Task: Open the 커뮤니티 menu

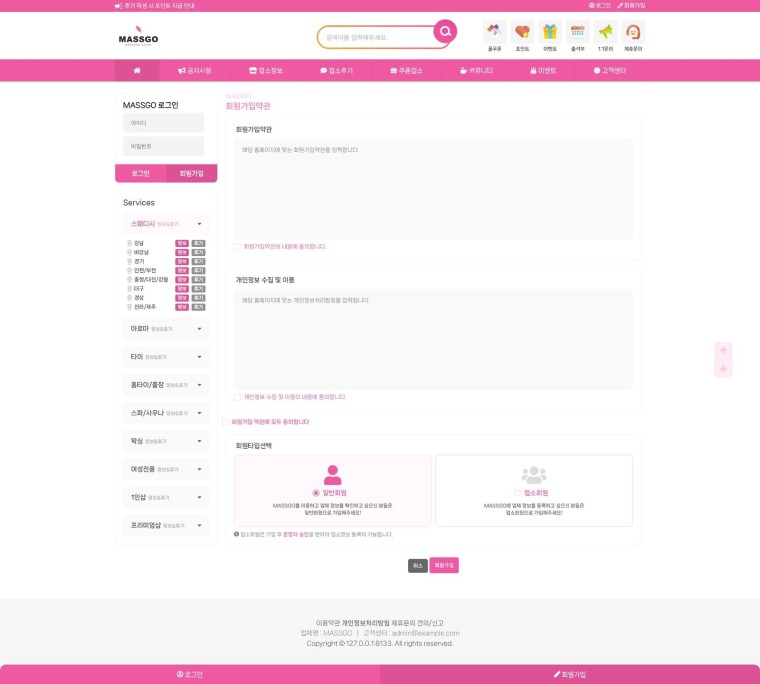Action: click(x=476, y=70)
